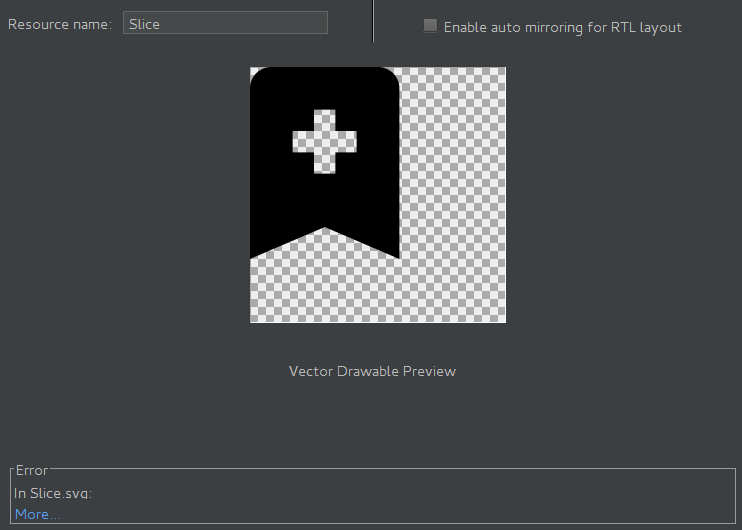The width and height of the screenshot is (742, 530).
Task: Click empty space inside the Error panel
Action: pos(400,495)
